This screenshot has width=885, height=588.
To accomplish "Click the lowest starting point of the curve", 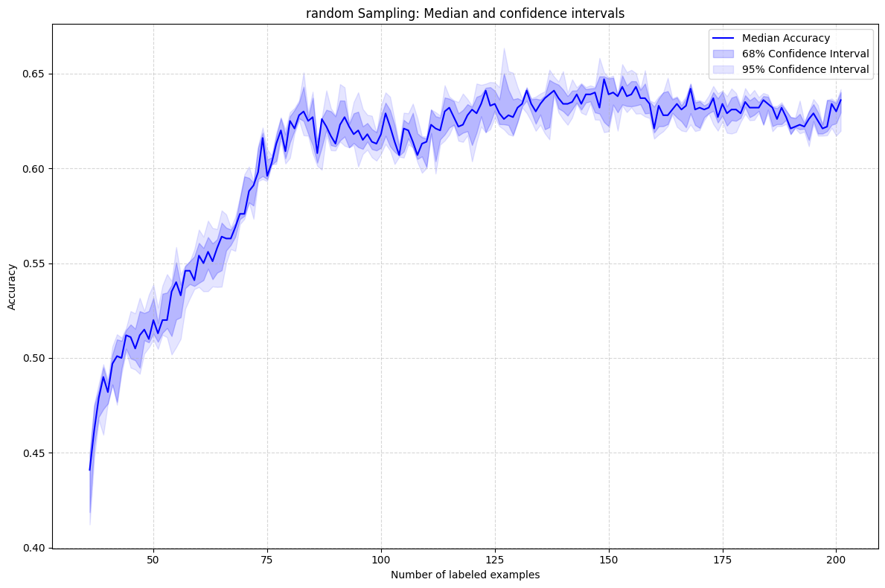I will click(x=90, y=469).
